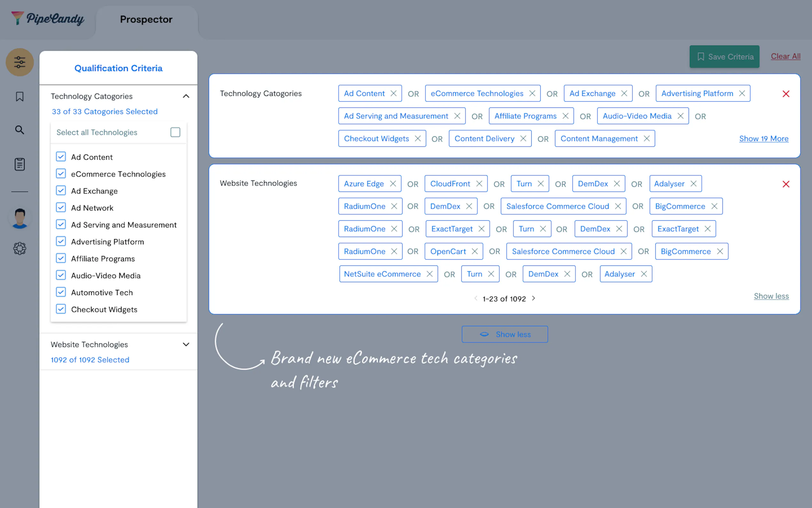
Task: Switch to the Prospector tab
Action: [146, 20]
